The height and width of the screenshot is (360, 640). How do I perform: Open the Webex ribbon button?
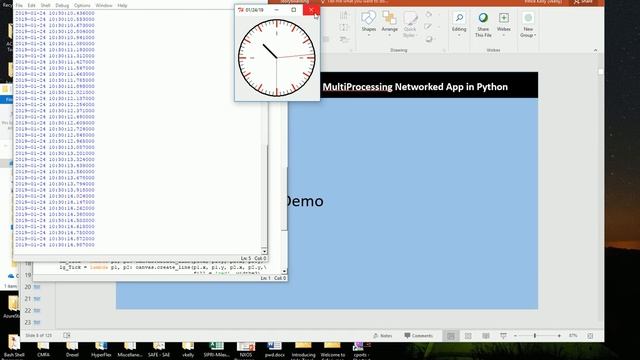click(504, 24)
